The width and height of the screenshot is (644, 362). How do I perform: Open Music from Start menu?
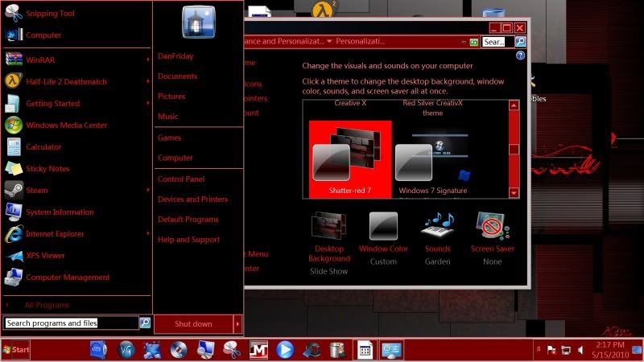(168, 117)
